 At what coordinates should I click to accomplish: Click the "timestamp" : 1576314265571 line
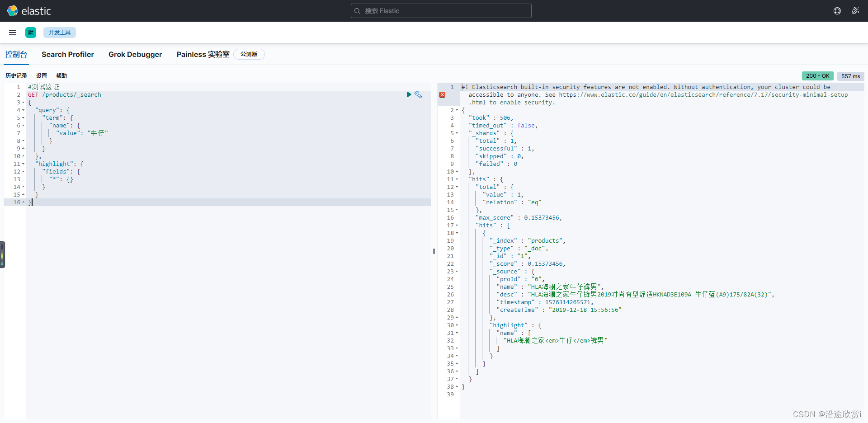[545, 302]
